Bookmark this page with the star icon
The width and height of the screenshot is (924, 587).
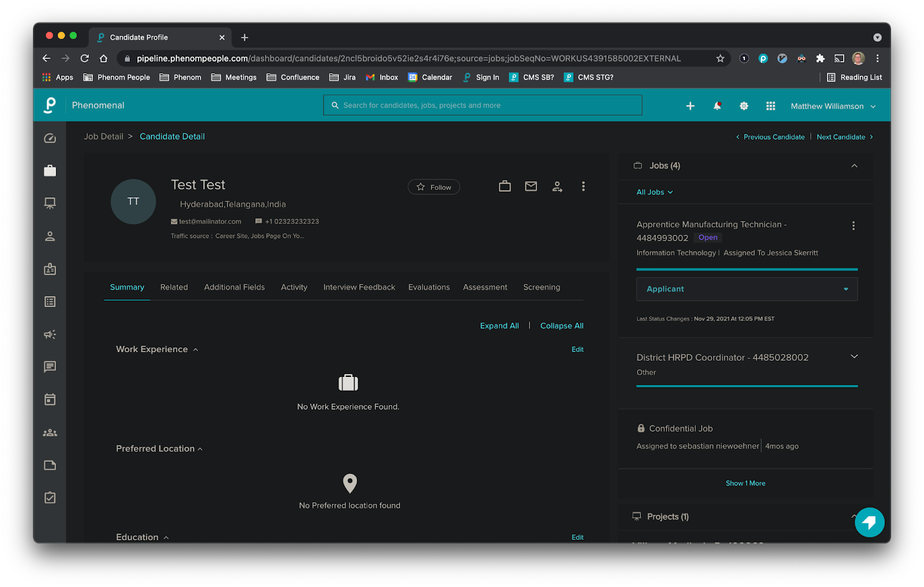(720, 58)
